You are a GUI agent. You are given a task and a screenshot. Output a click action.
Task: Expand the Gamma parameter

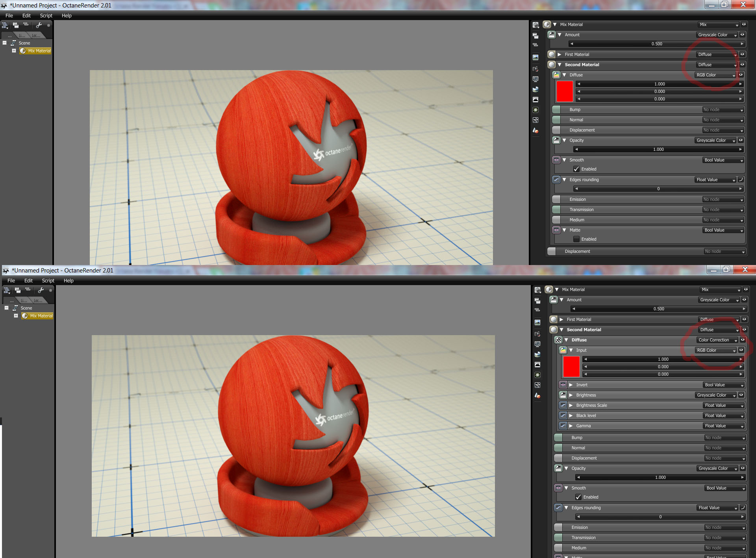pos(571,426)
